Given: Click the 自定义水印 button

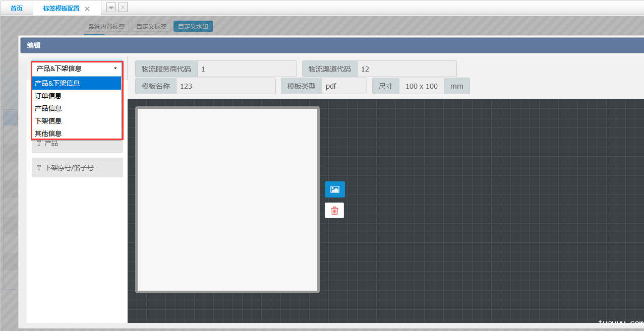Looking at the screenshot, I should tap(193, 26).
